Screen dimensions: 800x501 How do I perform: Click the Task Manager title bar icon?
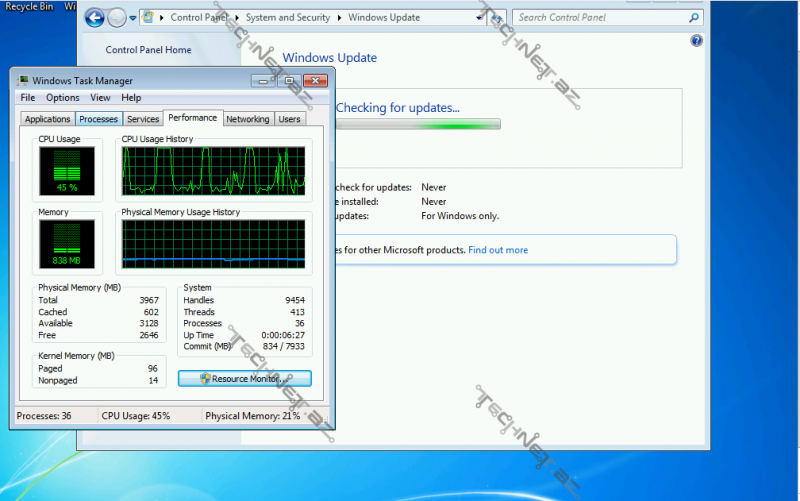23,80
